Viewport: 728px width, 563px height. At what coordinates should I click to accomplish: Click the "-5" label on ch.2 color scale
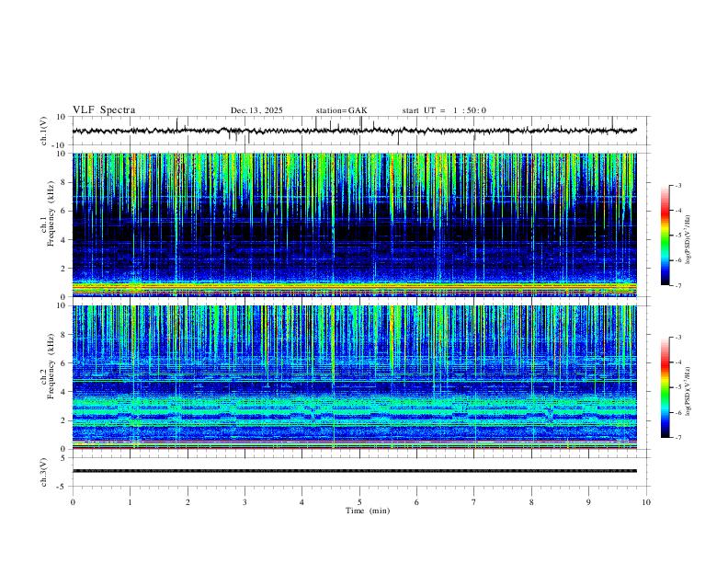[678, 387]
